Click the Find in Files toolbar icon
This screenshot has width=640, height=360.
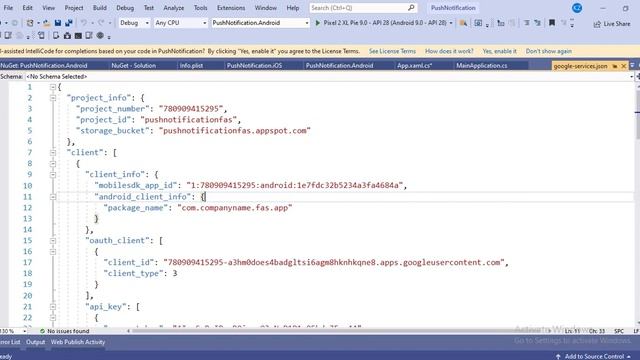pos(463,23)
